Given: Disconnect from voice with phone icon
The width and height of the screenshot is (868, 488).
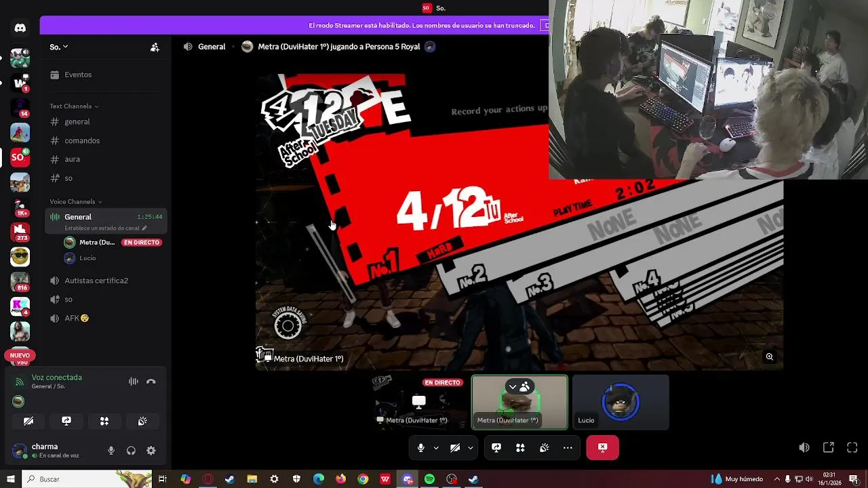Looking at the screenshot, I should point(151,382).
